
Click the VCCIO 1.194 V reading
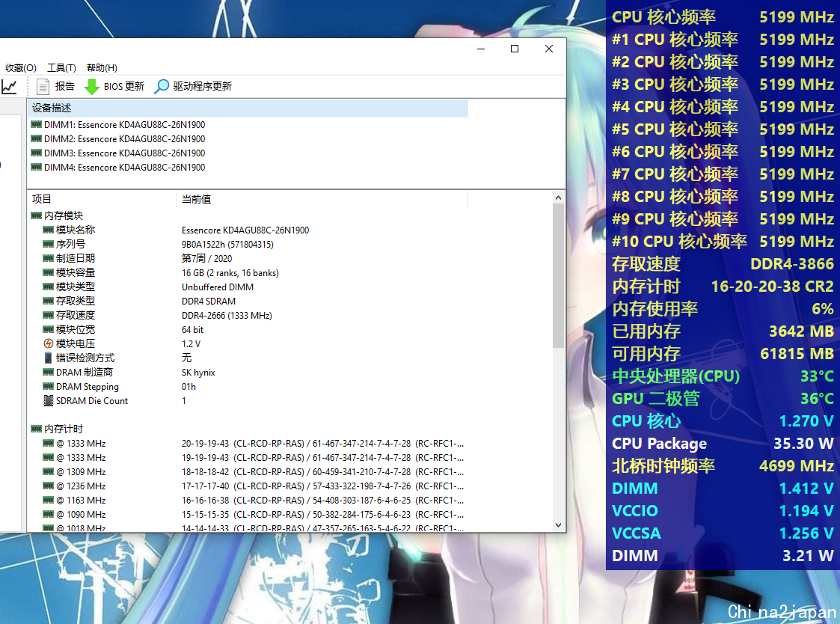[806, 511]
